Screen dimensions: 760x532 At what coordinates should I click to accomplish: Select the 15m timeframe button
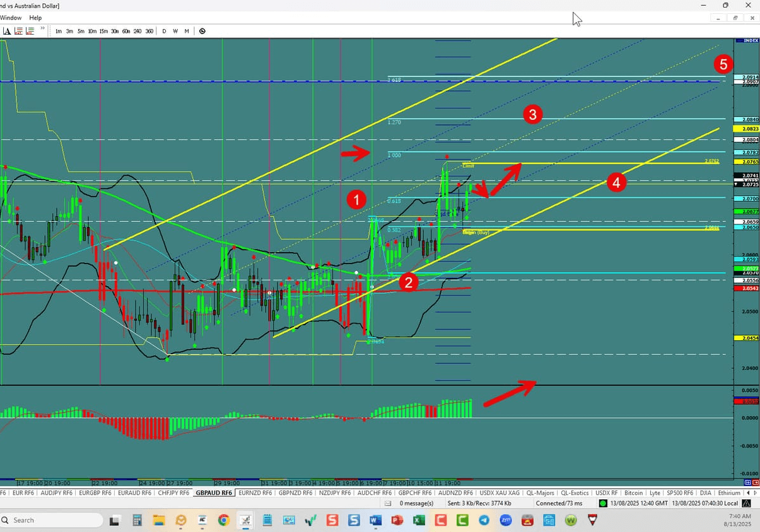pyautogui.click(x=103, y=30)
